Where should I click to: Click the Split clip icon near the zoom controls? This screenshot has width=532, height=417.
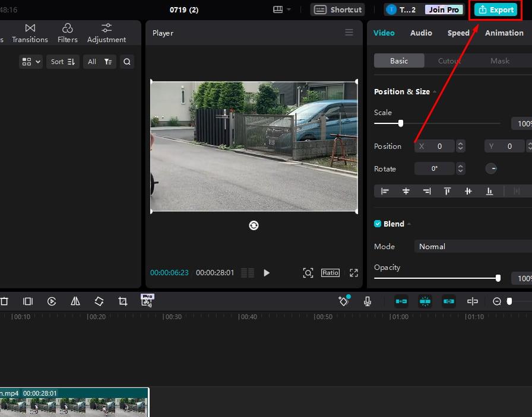[x=473, y=301]
